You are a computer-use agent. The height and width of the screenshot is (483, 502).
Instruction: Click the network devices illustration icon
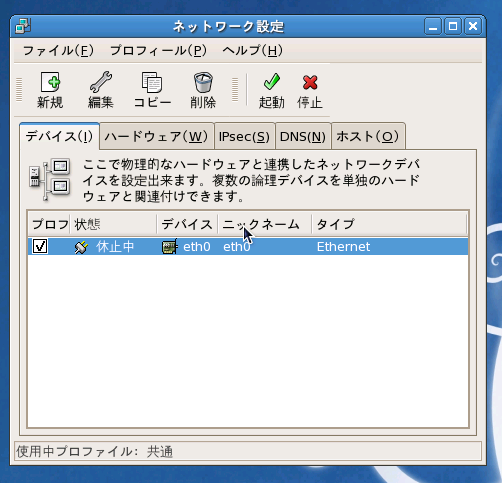pyautogui.click(x=50, y=179)
